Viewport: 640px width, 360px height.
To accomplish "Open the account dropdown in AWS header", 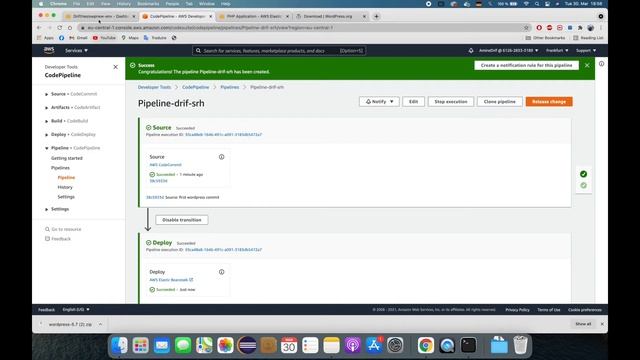I will (509, 51).
